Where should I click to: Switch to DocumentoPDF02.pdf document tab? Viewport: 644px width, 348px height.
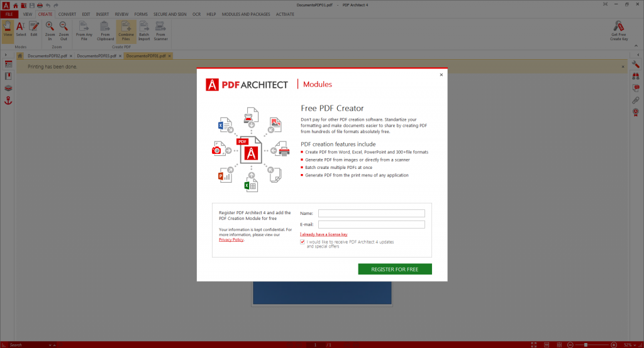[47, 56]
